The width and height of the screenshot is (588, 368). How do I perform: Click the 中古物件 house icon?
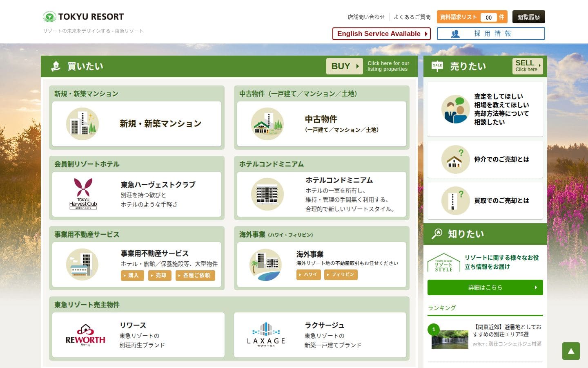(x=267, y=124)
